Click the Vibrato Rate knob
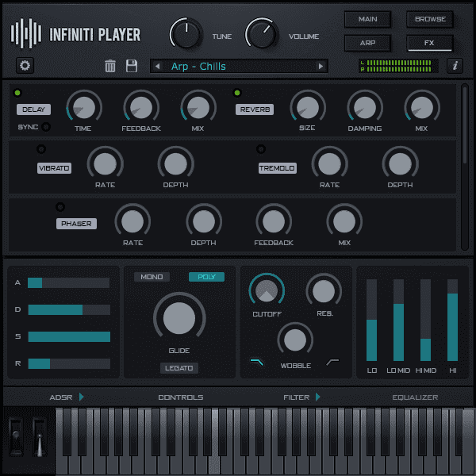 (105, 164)
